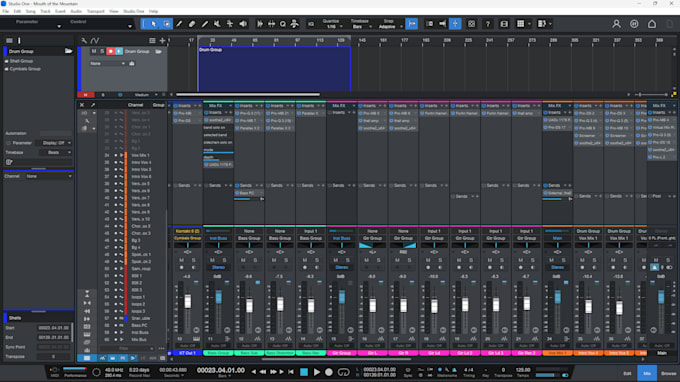This screenshot has height=382, width=680.
Task: Switch to the Mix view button
Action: click(647, 373)
